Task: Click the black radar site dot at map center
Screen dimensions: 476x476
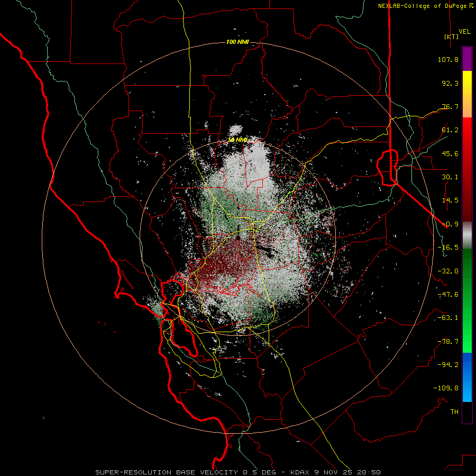Action: pos(239,239)
